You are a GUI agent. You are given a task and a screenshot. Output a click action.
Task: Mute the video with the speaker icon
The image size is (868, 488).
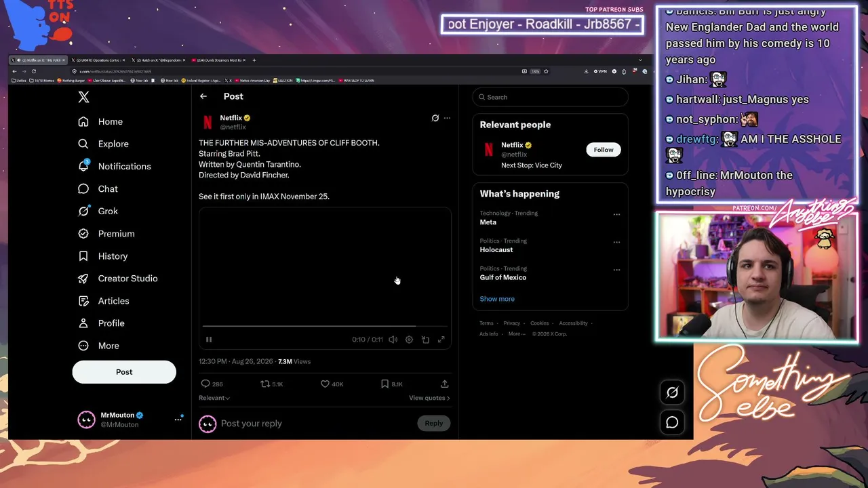[x=393, y=340]
